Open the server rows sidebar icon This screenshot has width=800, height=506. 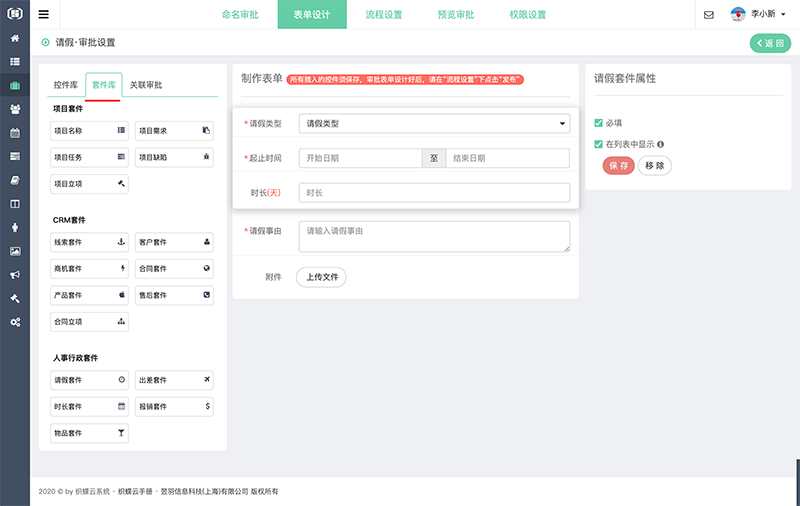point(15,156)
